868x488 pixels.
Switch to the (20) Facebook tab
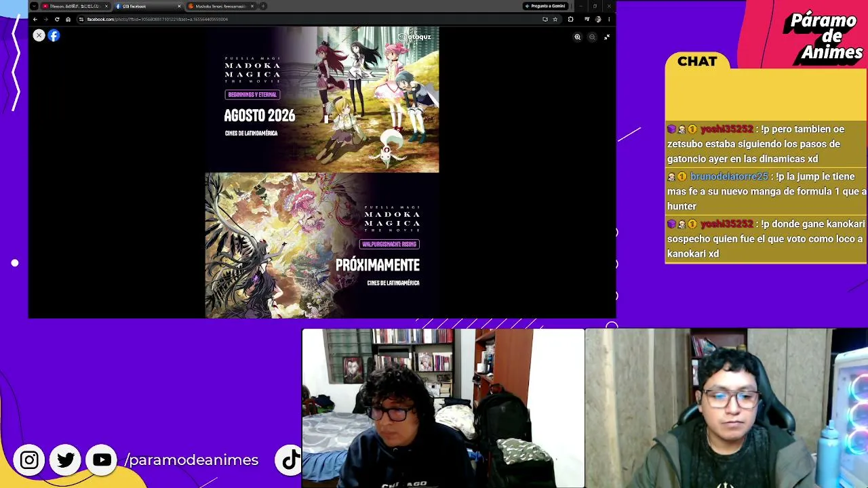click(x=146, y=6)
